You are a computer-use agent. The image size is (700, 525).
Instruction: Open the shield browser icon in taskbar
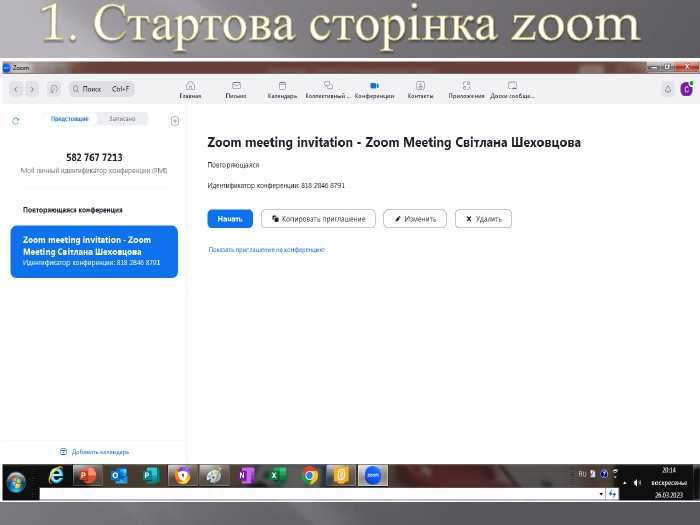183,475
